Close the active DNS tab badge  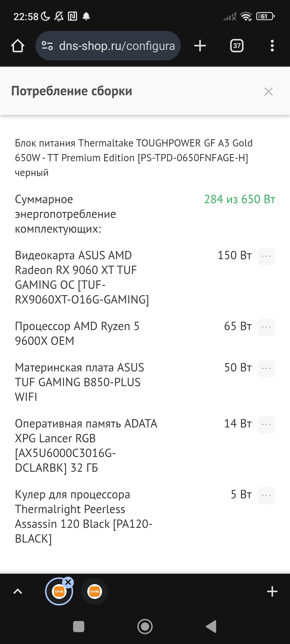coord(68,582)
